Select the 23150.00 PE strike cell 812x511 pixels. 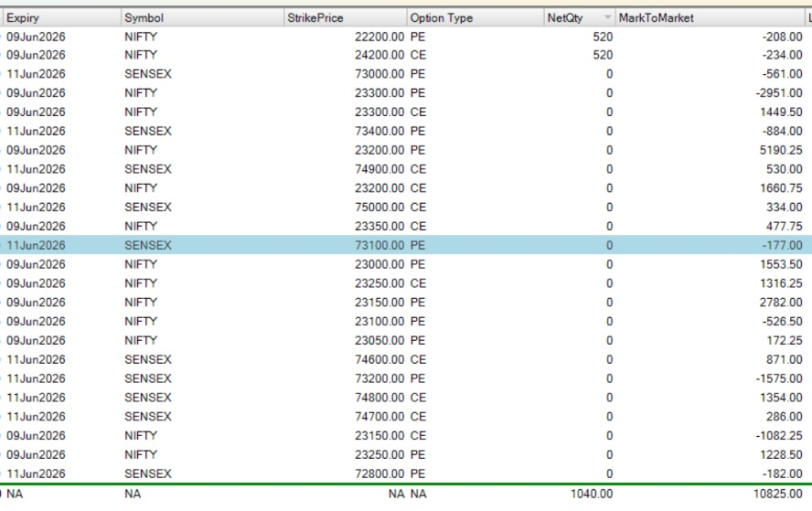pos(379,303)
